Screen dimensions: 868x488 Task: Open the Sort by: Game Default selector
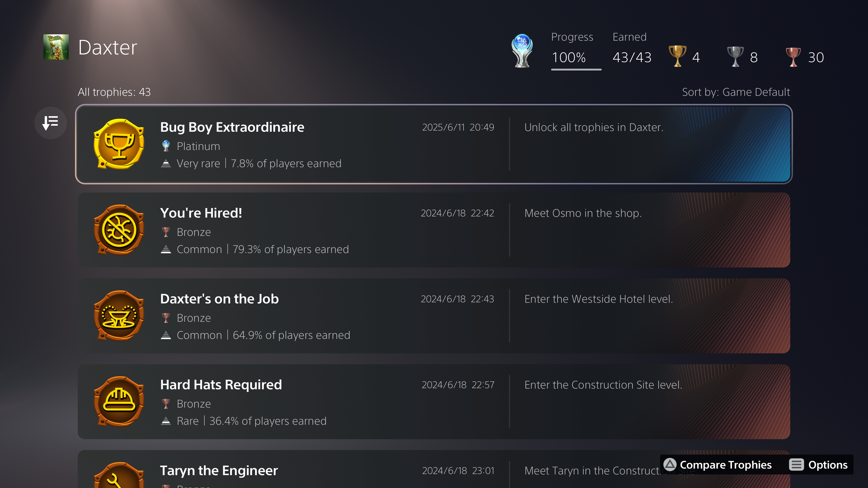point(736,92)
